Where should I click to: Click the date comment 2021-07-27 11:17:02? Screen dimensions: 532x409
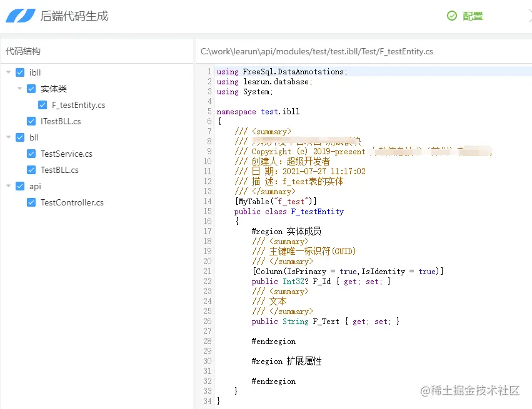tap(300, 171)
